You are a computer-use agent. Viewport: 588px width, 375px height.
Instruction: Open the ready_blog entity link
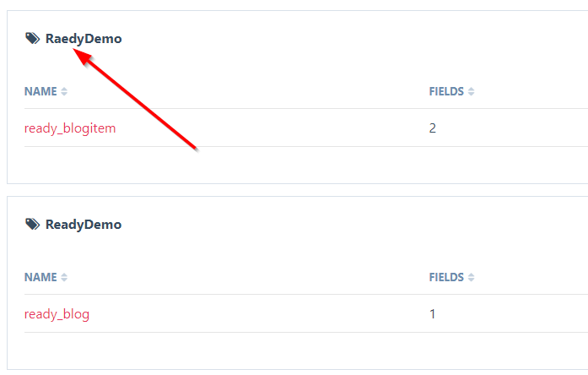(x=57, y=314)
